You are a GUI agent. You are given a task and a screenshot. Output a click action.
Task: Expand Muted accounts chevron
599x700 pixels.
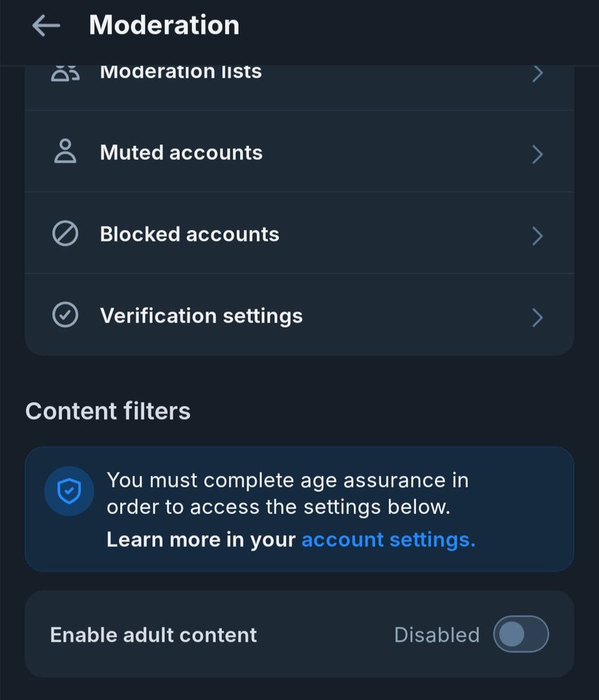point(537,154)
